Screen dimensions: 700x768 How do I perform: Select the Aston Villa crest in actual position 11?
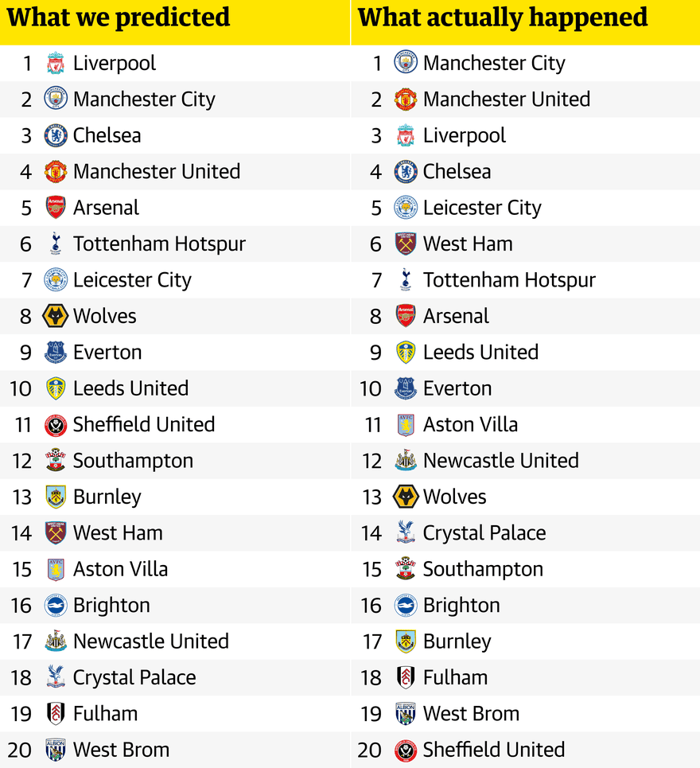pyautogui.click(x=406, y=425)
